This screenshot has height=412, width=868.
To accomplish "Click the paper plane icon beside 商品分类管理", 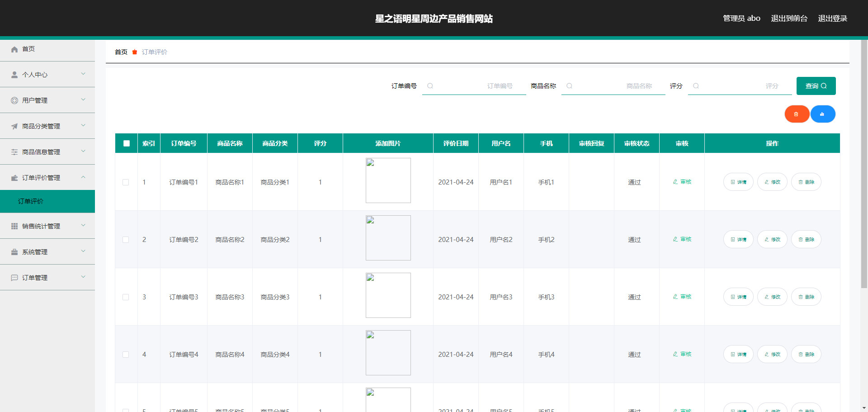I will (14, 126).
